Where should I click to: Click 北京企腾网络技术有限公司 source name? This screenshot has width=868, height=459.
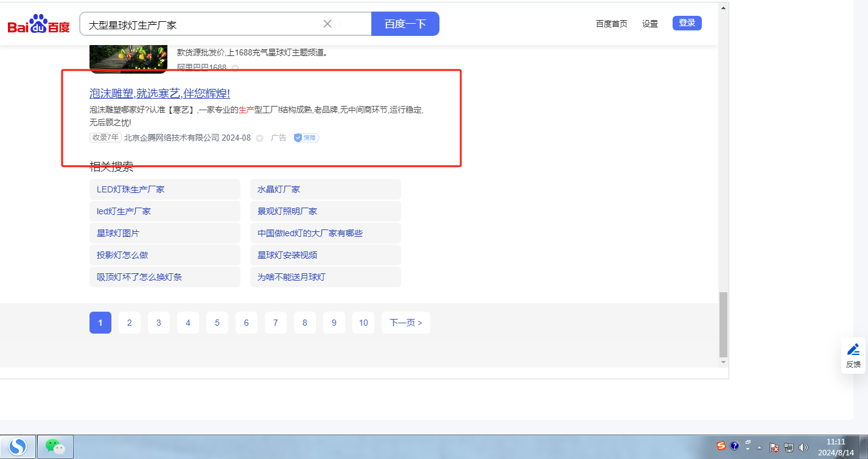click(172, 138)
